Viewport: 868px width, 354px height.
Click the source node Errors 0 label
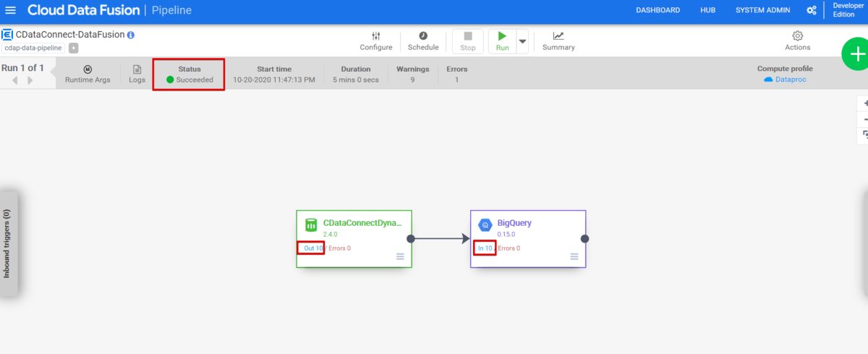tap(339, 248)
